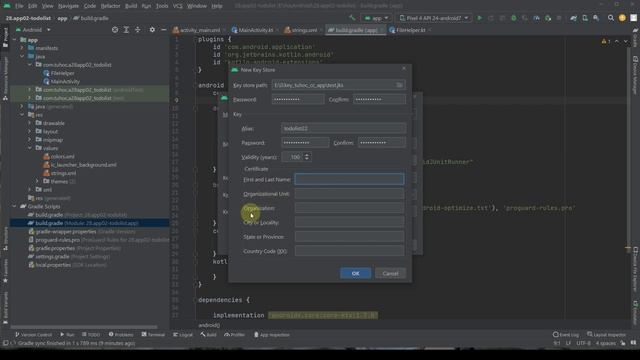Click the Key section Password field

point(305,143)
